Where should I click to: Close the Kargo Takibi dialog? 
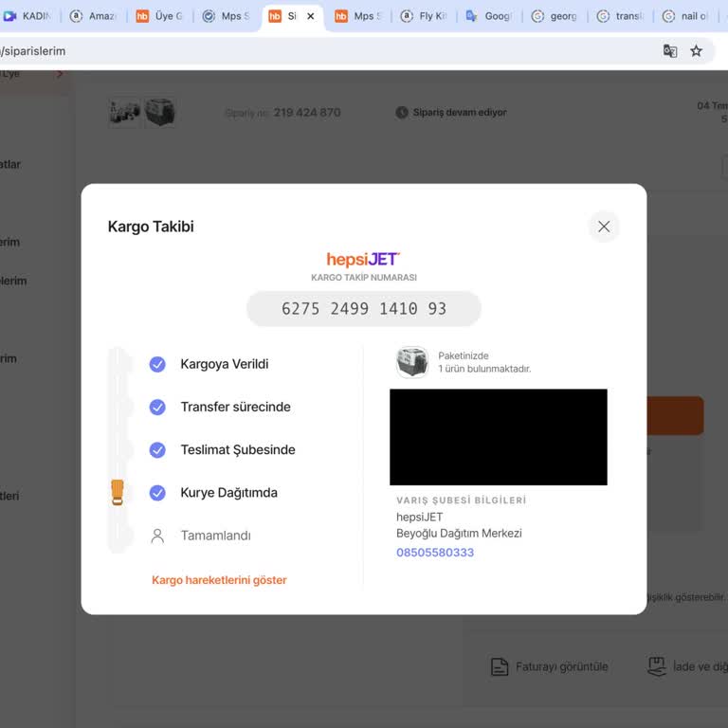[604, 227]
